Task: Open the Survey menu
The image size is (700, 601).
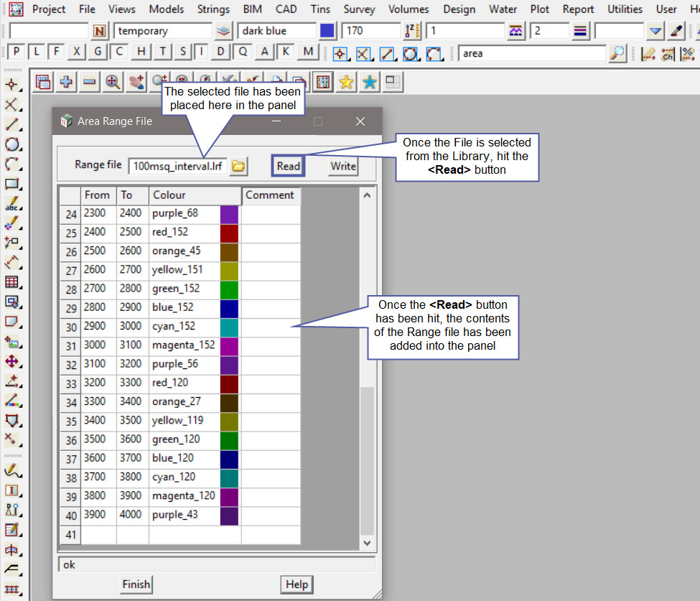Action: (x=359, y=9)
